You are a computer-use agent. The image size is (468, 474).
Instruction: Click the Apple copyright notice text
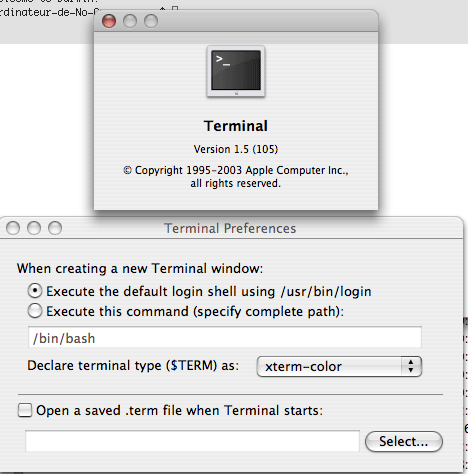[x=236, y=177]
